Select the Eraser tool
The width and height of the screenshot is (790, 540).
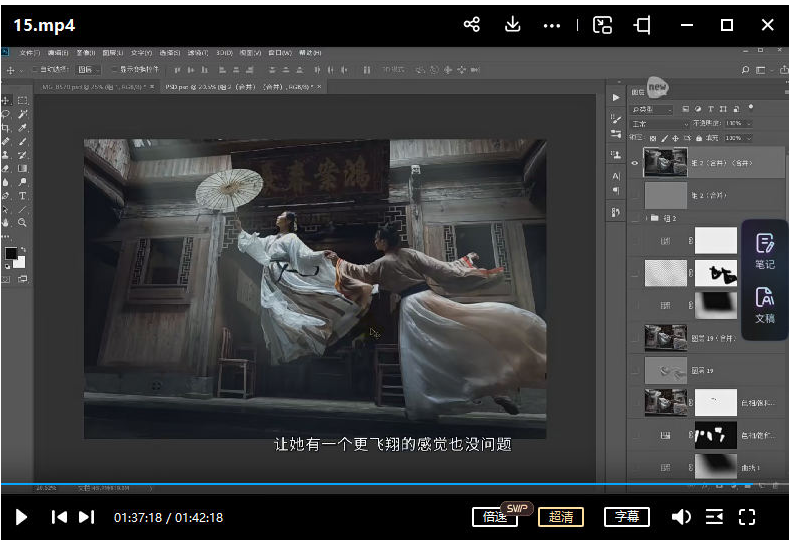tap(7, 169)
